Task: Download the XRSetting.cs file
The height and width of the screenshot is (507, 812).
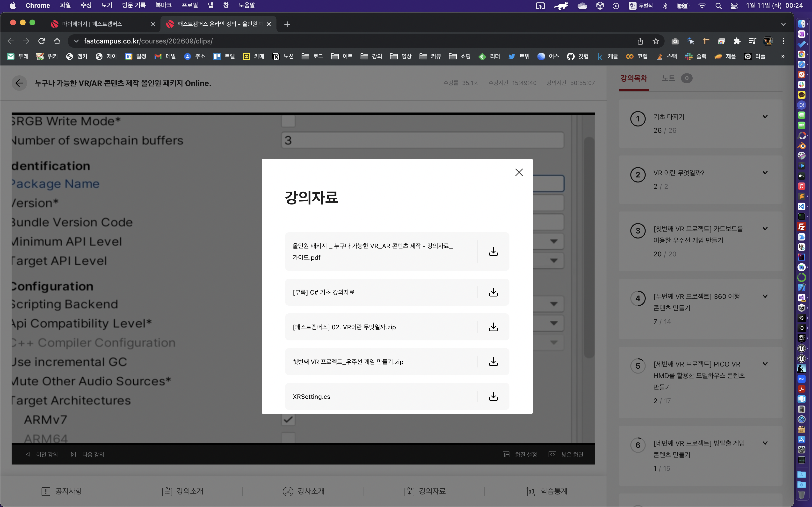Action: coord(493,396)
